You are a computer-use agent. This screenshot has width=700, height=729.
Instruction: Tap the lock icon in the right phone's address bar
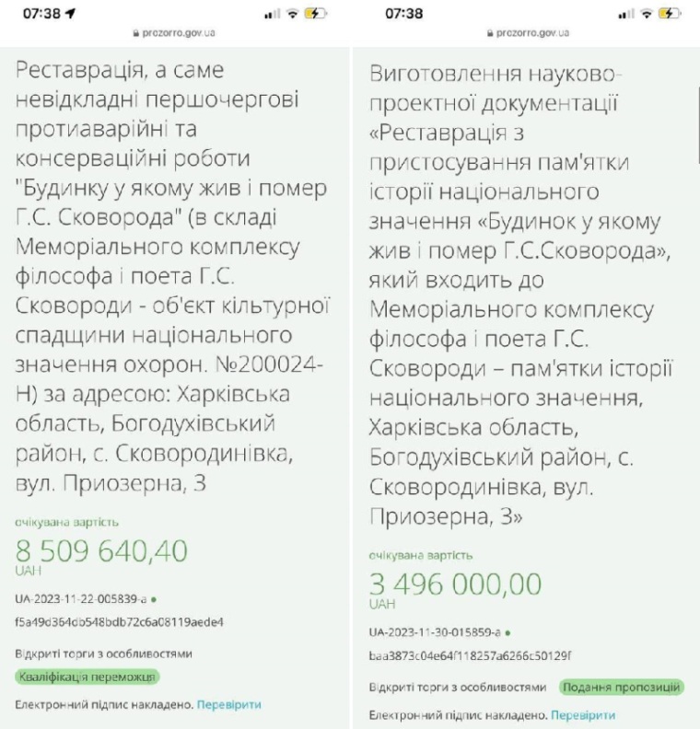coord(490,33)
